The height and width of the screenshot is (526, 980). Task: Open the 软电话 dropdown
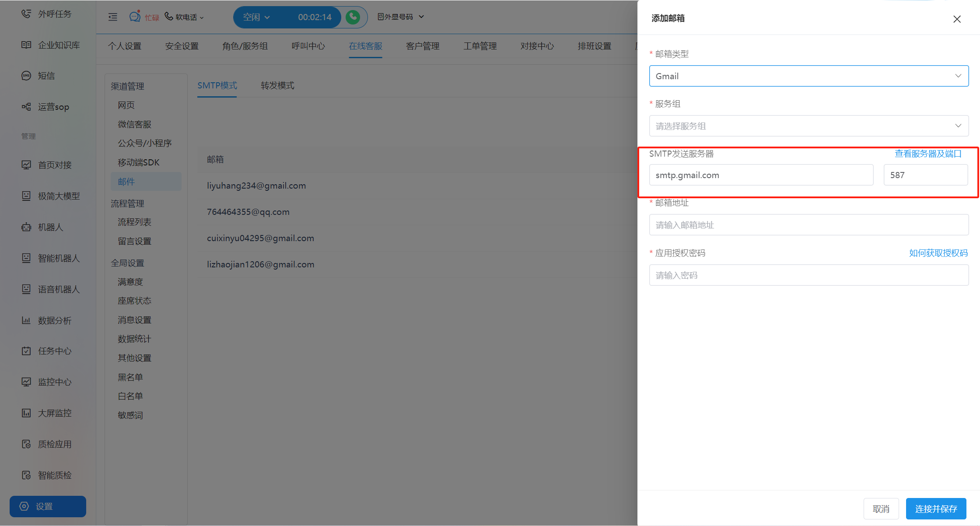pos(184,17)
